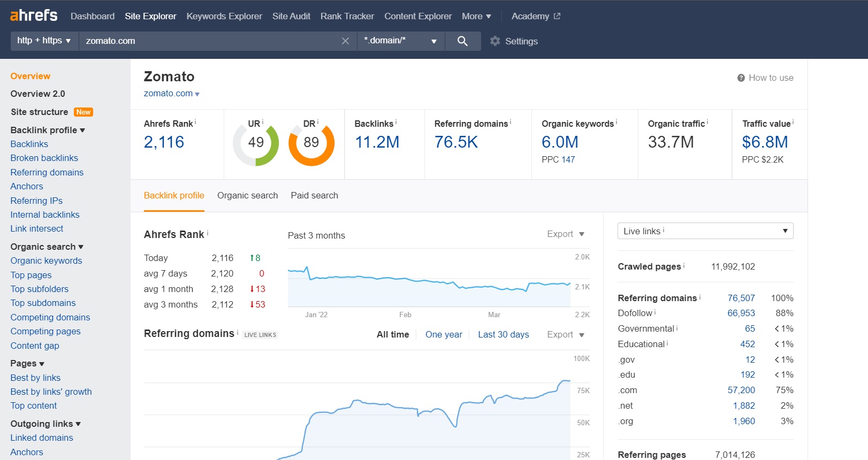Open Broken backlinks in sidebar
The height and width of the screenshot is (460, 868).
click(44, 158)
